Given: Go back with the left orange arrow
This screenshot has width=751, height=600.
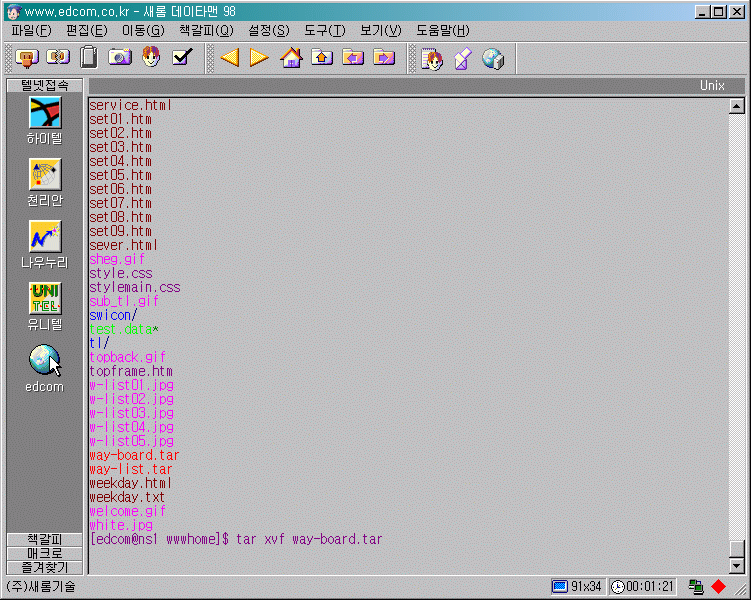Looking at the screenshot, I should click(229, 57).
